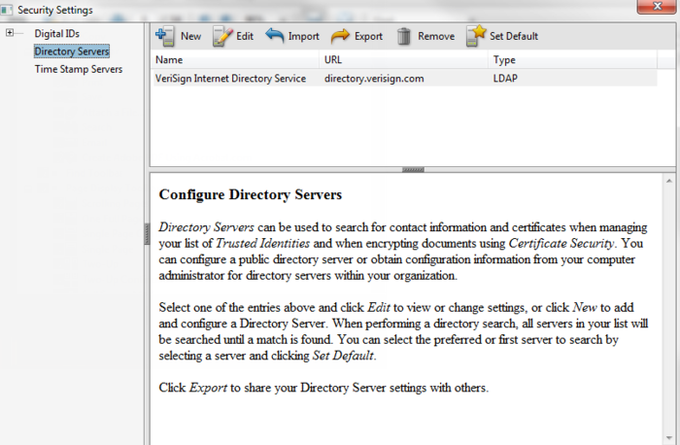Sort list by Name column header

[x=236, y=60]
